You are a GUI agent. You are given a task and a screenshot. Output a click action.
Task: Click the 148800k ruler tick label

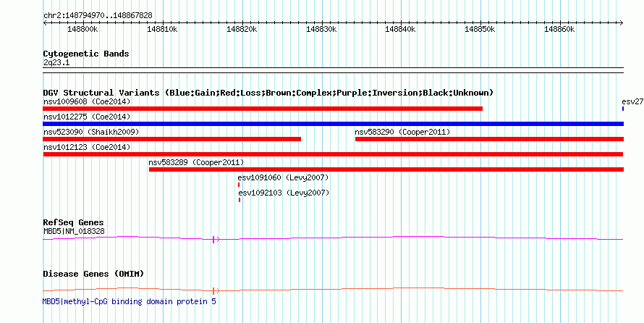83,29
